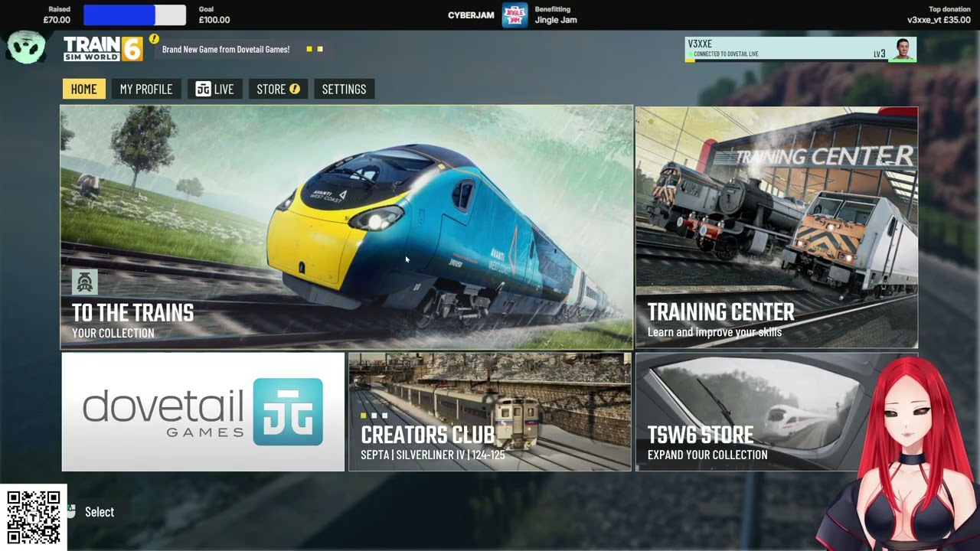Click the donation progress bar
This screenshot has height=551, width=980.
tap(135, 15)
